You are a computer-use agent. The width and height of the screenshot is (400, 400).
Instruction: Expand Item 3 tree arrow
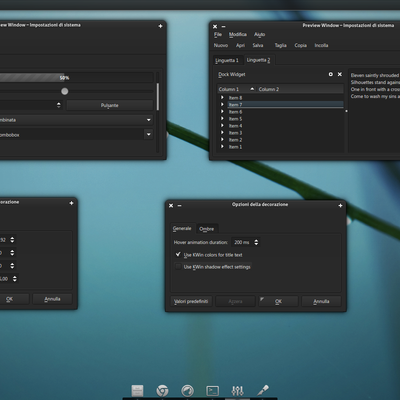pyautogui.click(x=222, y=132)
